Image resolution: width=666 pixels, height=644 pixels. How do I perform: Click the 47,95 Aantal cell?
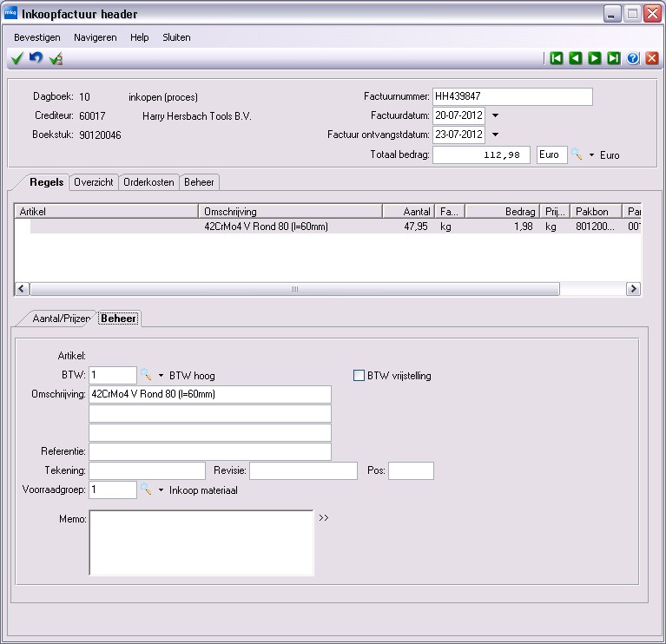pyautogui.click(x=415, y=227)
